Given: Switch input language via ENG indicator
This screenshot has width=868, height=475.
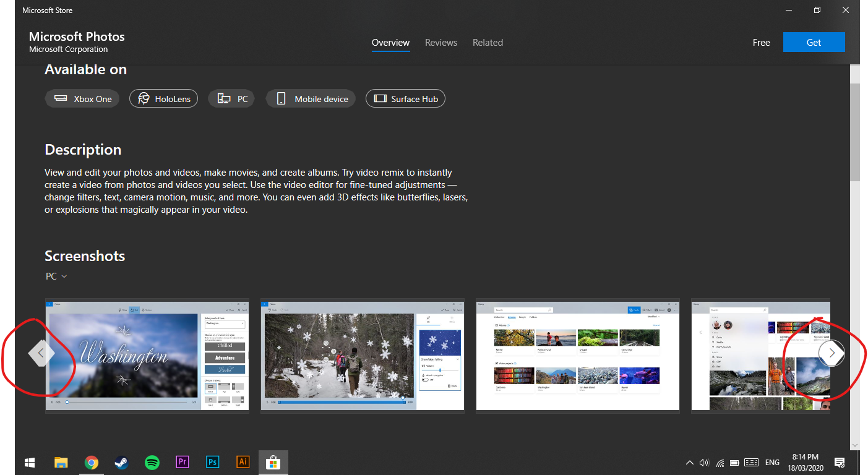Looking at the screenshot, I should (772, 463).
